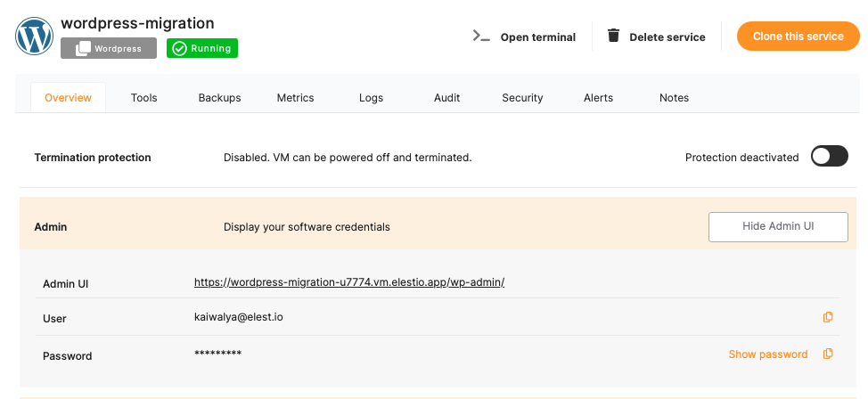
Task: Select the Alerts tab
Action: [598, 98]
